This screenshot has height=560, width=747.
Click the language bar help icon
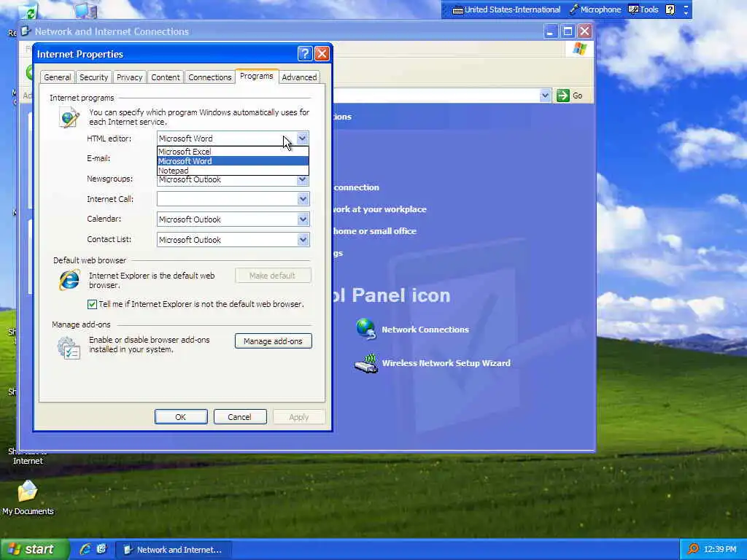670,9
